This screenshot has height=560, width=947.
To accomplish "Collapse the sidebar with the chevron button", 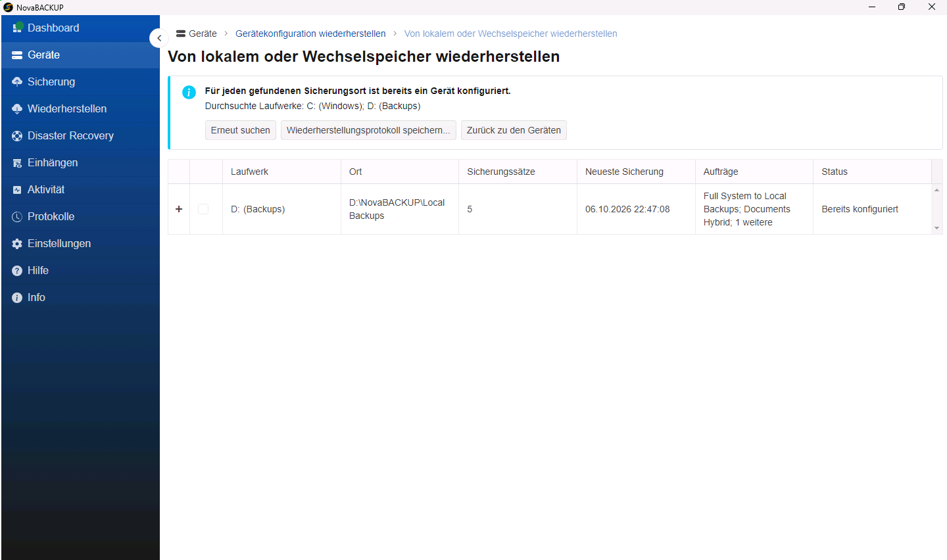I will 159,38.
